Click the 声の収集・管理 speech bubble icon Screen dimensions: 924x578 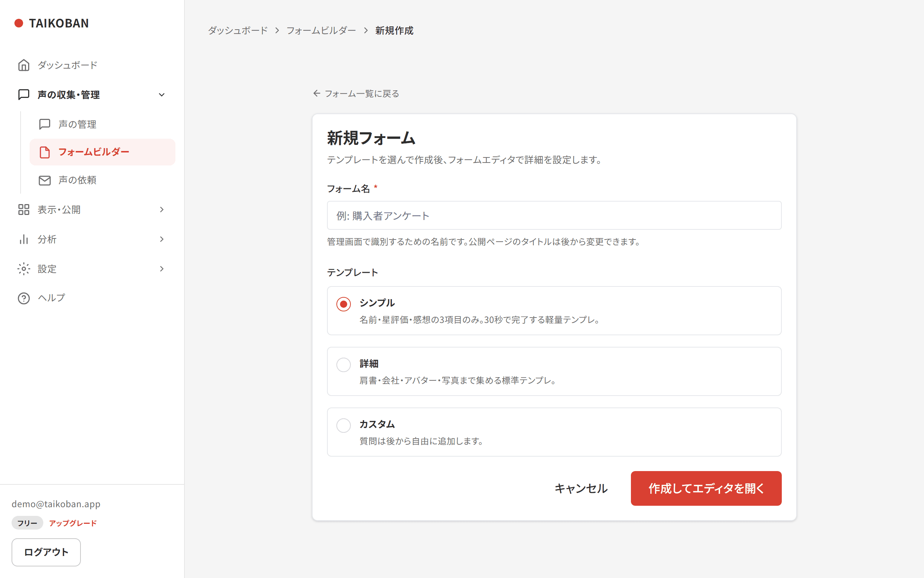(24, 94)
